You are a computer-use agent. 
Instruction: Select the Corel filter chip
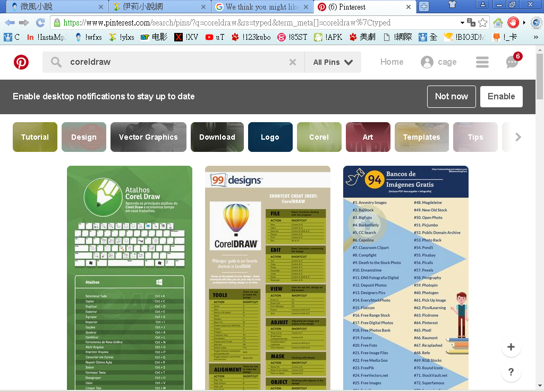pyautogui.click(x=319, y=137)
